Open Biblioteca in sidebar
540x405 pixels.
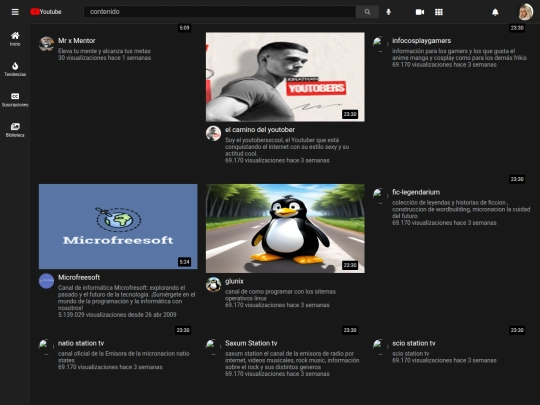tap(15, 130)
